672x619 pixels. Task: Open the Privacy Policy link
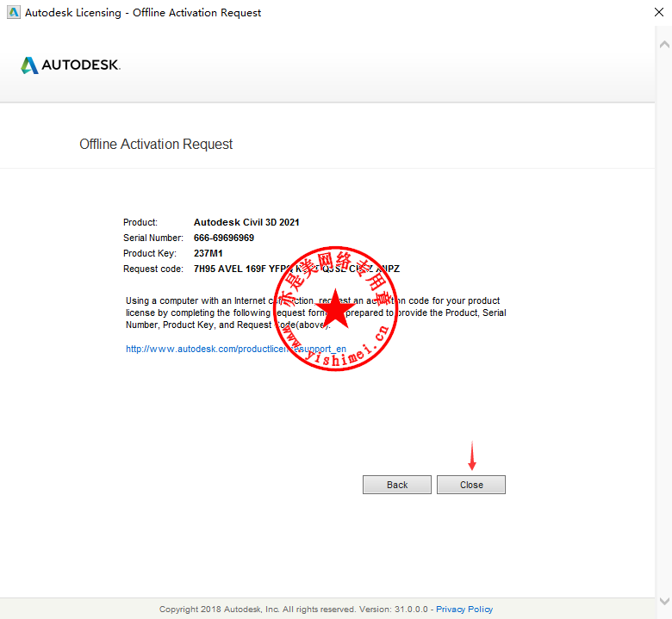(464, 609)
